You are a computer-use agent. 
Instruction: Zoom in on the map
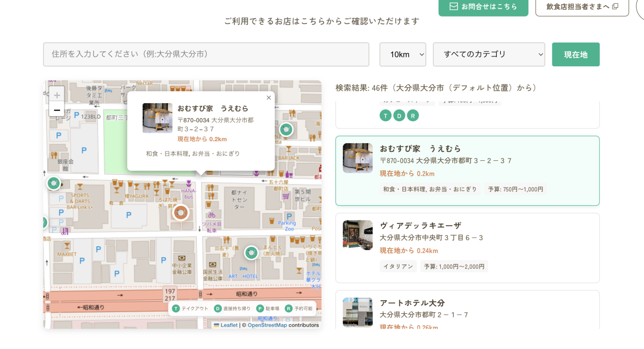(x=57, y=95)
